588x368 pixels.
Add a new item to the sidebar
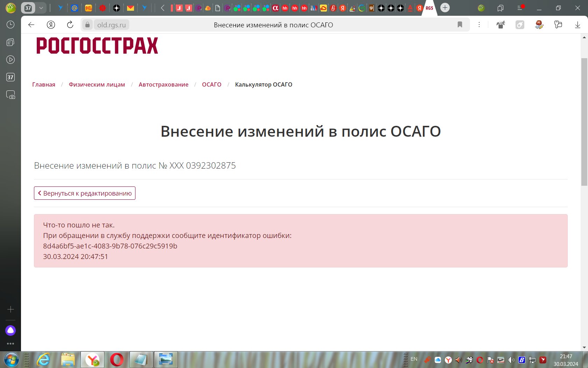[x=10, y=309]
